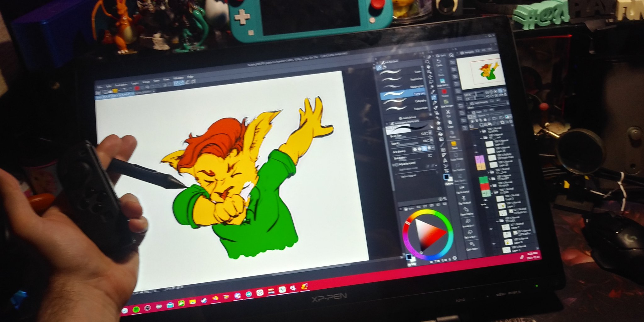Click the Undo quick access button
The width and height of the screenshot is (644, 322).
point(439,62)
